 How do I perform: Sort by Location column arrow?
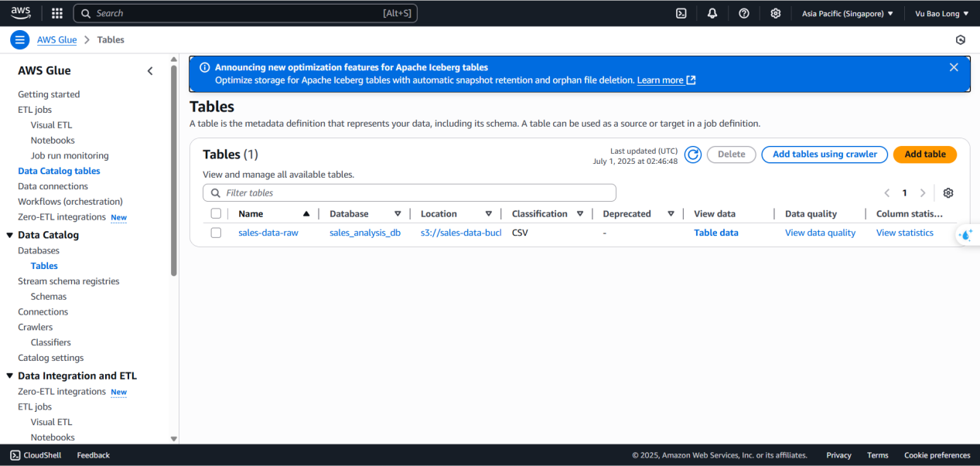(x=489, y=214)
